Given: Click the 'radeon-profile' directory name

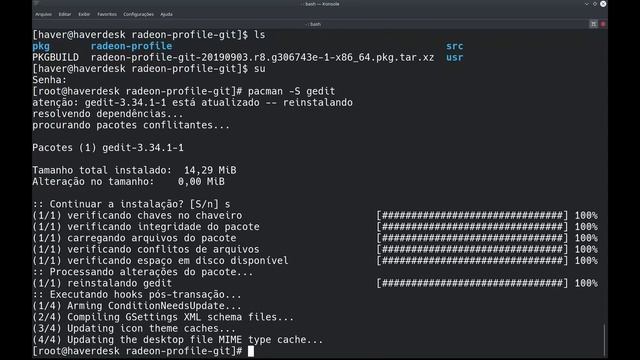Looking at the screenshot, I should point(131,46).
